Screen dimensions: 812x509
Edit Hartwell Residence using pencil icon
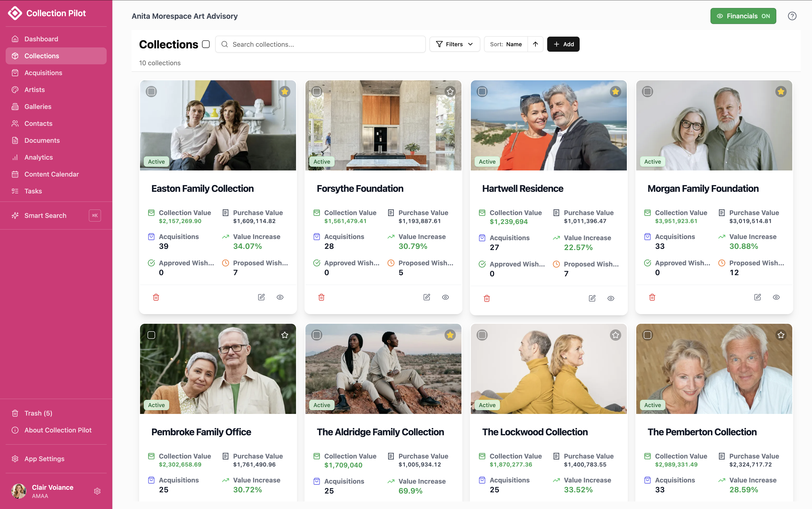(592, 298)
